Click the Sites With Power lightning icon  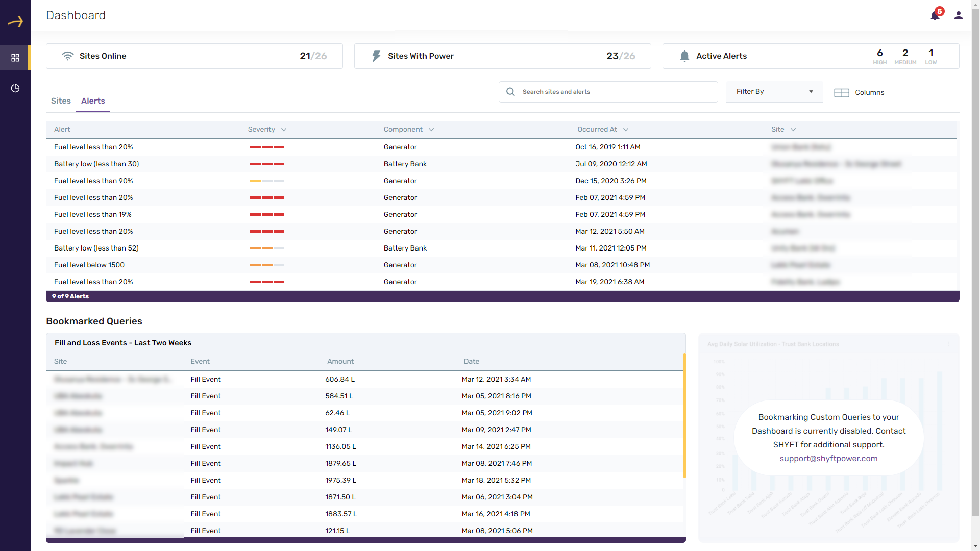tap(376, 56)
